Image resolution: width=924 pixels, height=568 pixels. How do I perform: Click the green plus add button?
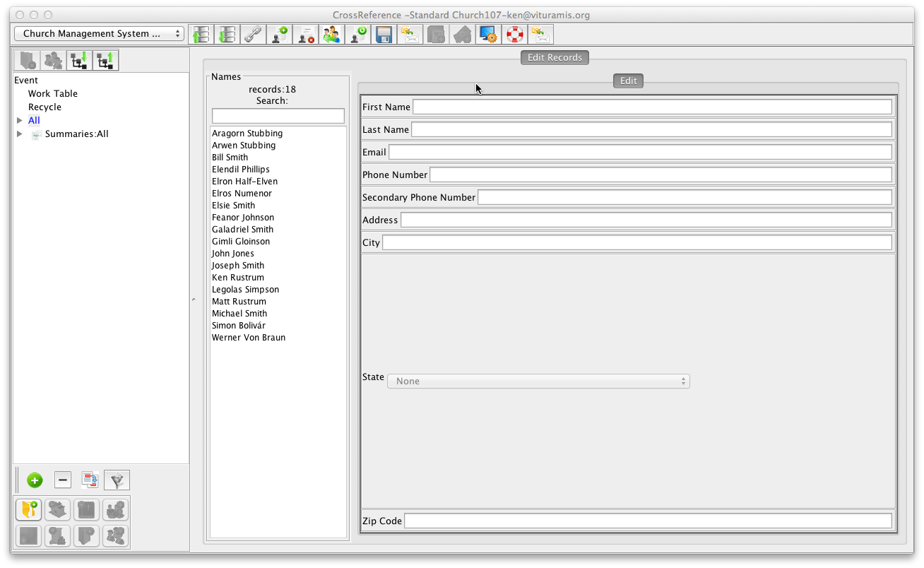coord(34,480)
